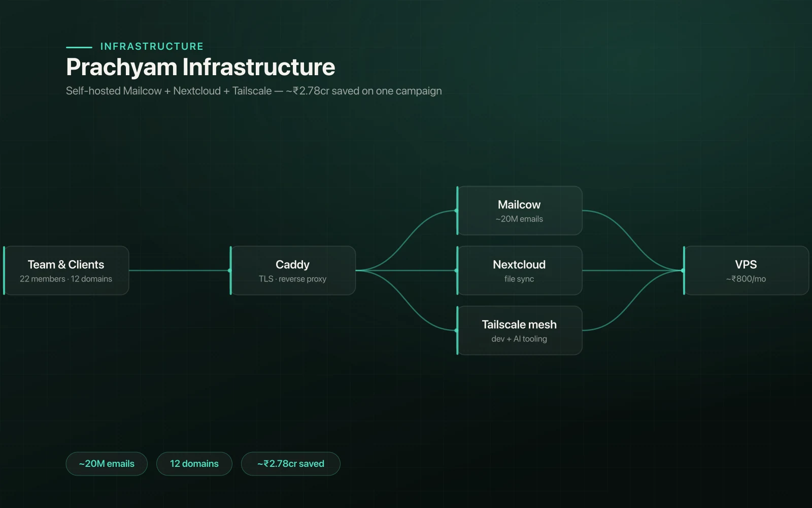
Task: Click the Self-hosted Mailcow subtitle text
Action: point(254,91)
